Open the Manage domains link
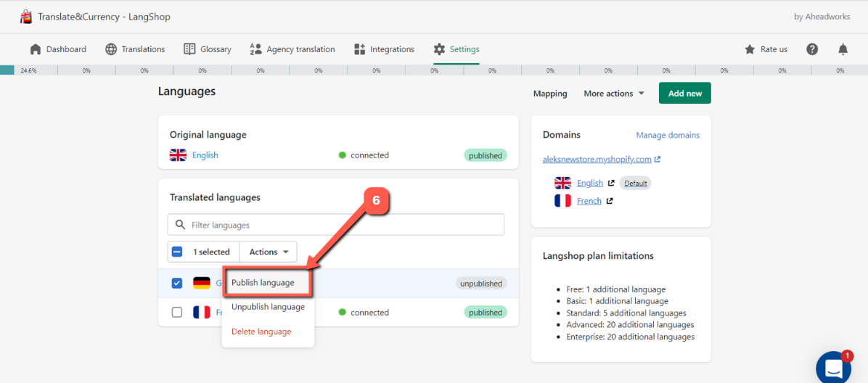Screen dimensions: 868x383 pos(668,135)
